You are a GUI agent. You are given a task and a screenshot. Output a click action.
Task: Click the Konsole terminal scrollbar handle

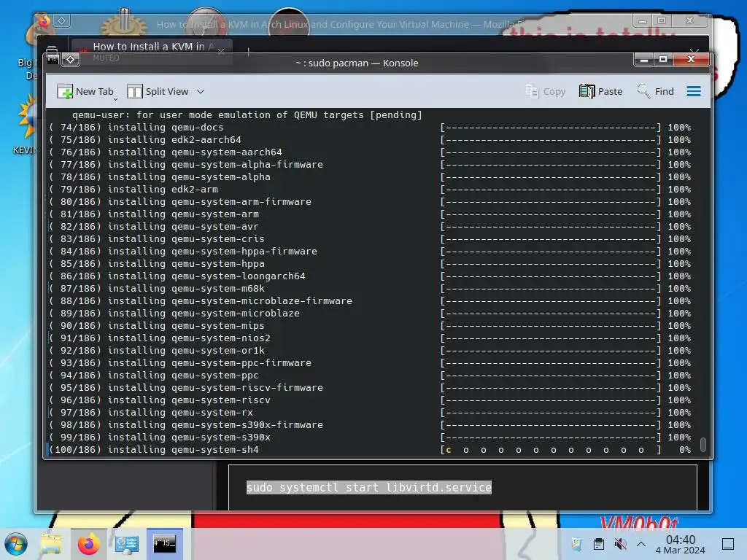click(703, 444)
